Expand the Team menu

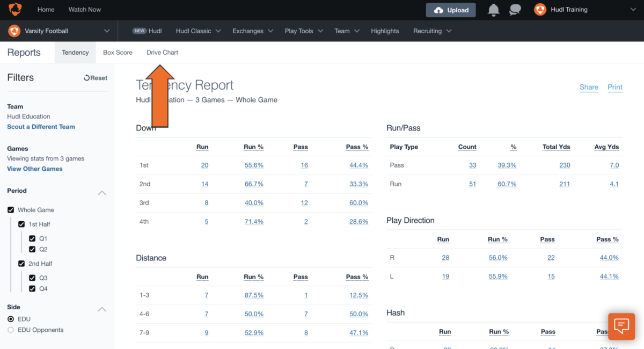tap(347, 31)
